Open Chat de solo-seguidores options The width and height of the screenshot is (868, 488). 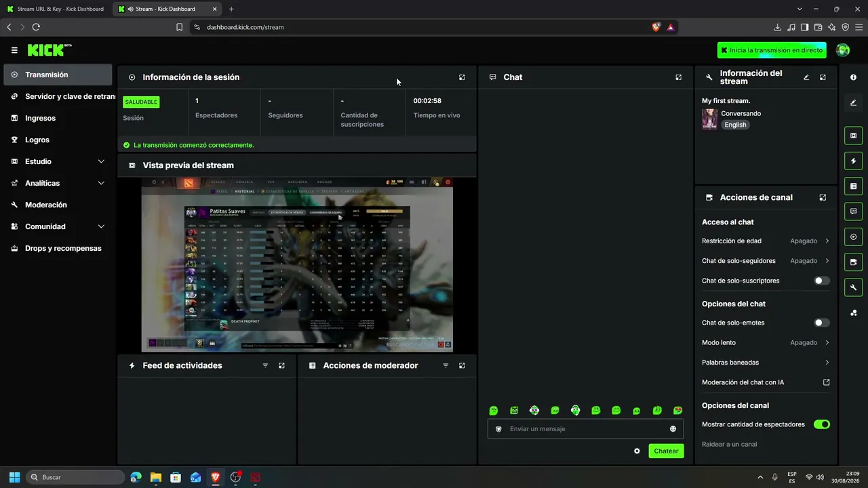pyautogui.click(x=766, y=261)
